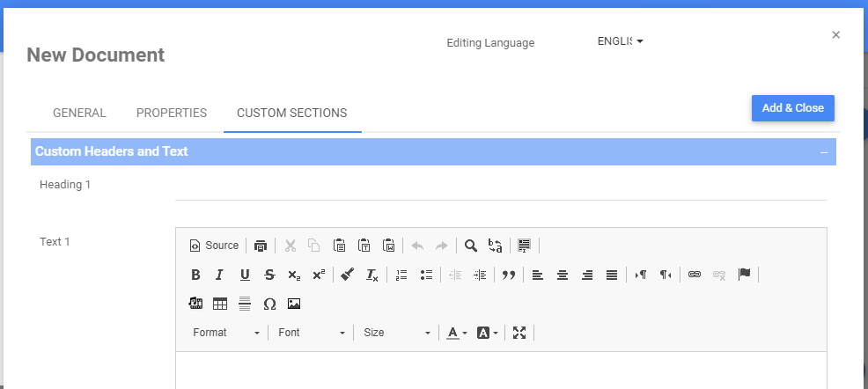Click the Find magnifier icon
The image size is (868, 389).
click(471, 246)
